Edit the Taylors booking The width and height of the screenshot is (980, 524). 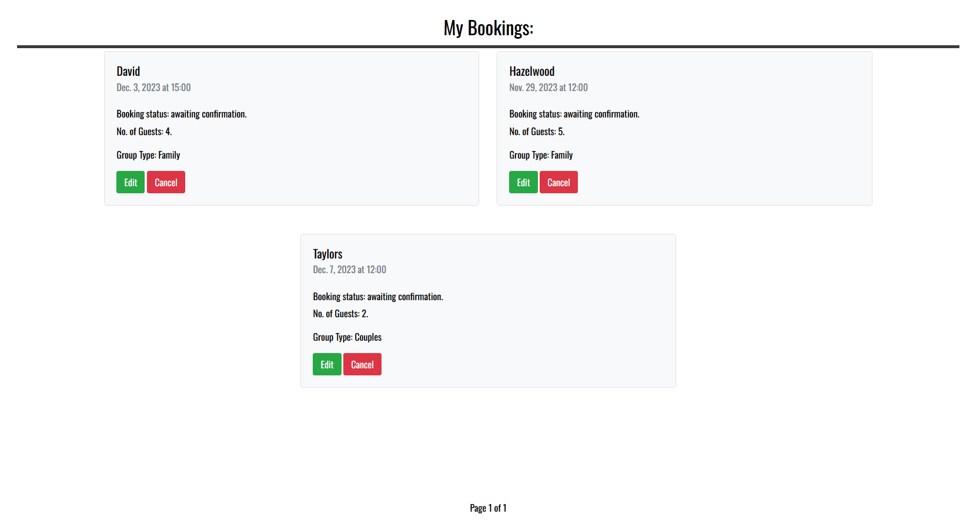click(x=327, y=364)
